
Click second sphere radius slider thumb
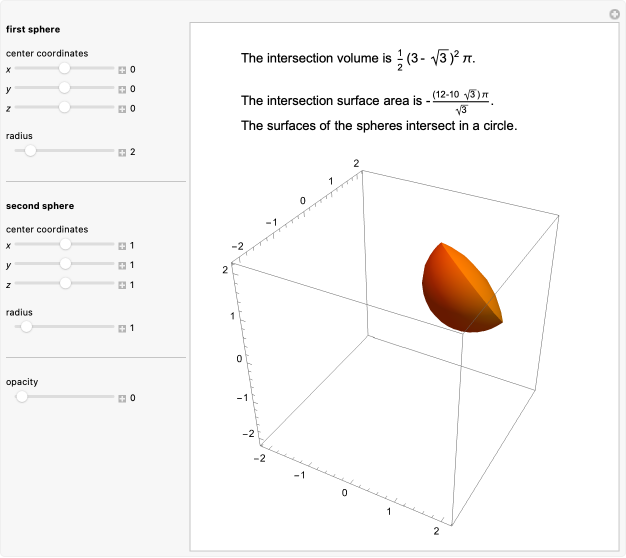26,327
